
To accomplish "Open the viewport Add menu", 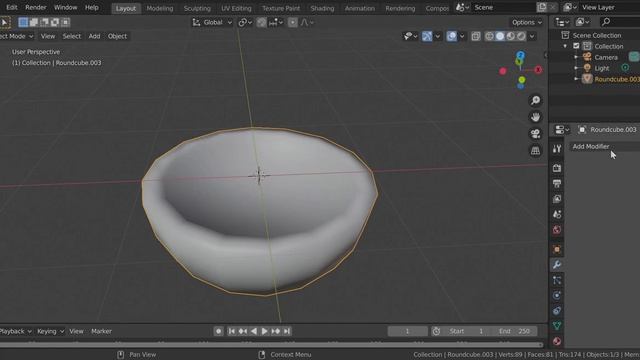I will coord(94,36).
